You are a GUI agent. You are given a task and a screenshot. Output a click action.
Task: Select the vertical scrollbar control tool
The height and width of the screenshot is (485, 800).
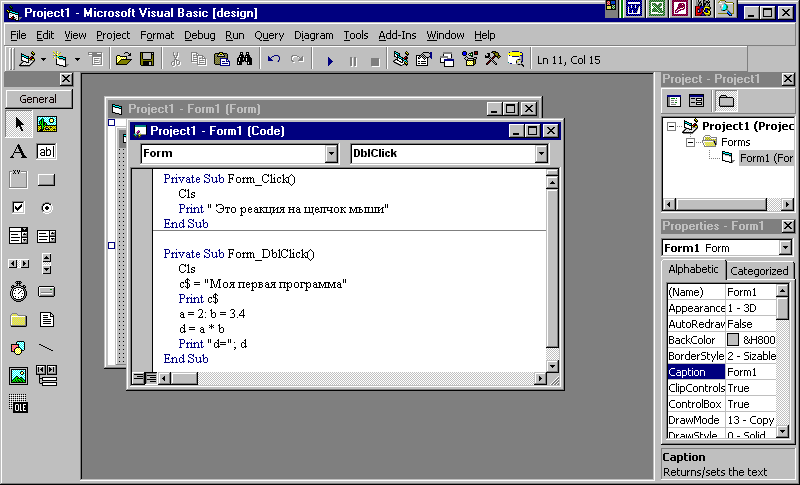pyautogui.click(x=46, y=264)
